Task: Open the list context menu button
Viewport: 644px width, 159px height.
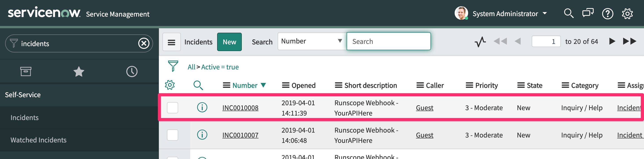Action: point(171,42)
